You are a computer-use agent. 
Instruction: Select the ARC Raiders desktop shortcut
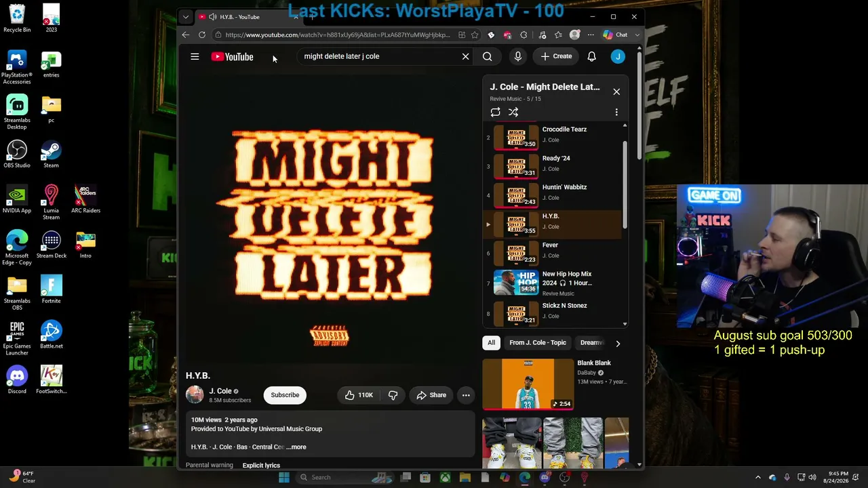[85, 199]
